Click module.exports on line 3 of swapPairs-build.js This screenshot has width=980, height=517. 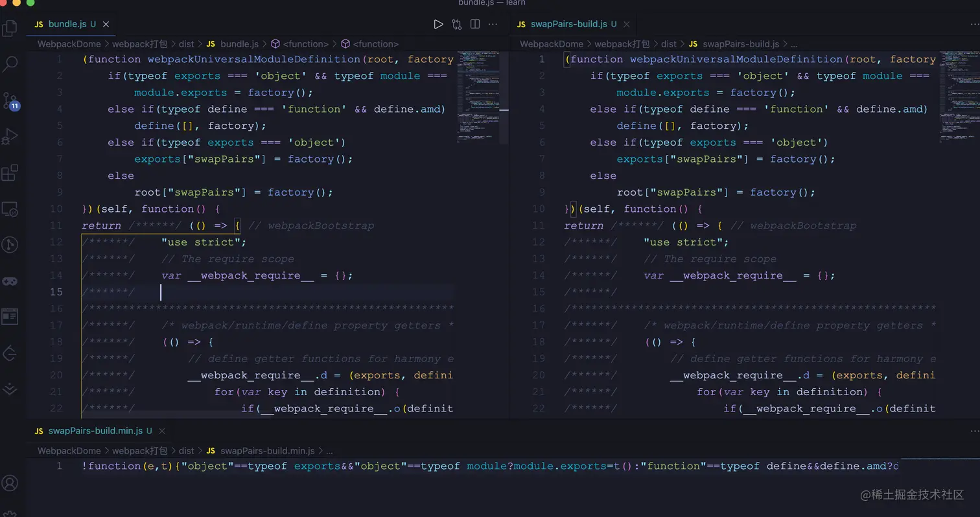pos(662,93)
